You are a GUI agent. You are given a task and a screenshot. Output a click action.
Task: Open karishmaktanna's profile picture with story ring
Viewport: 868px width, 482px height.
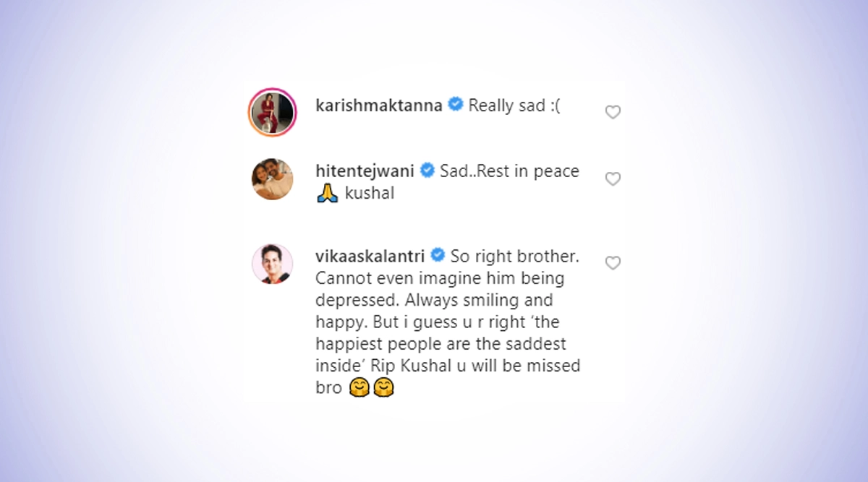coord(273,112)
